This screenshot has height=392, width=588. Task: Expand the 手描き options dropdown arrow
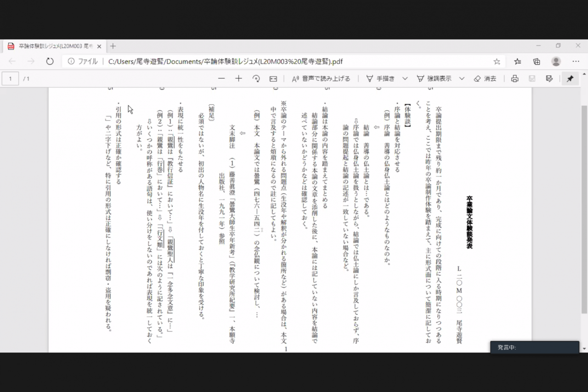pyautogui.click(x=405, y=78)
